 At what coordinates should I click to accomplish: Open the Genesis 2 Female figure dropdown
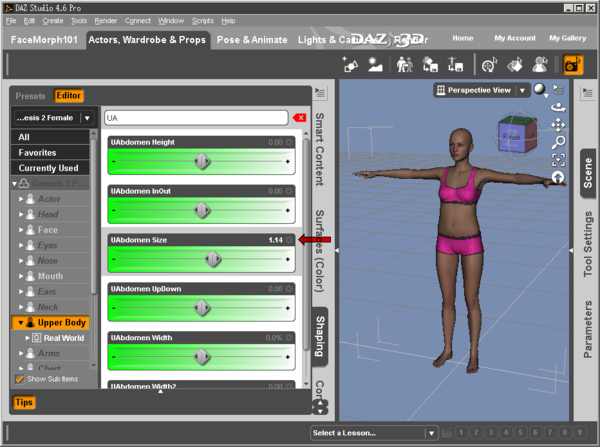point(54,118)
